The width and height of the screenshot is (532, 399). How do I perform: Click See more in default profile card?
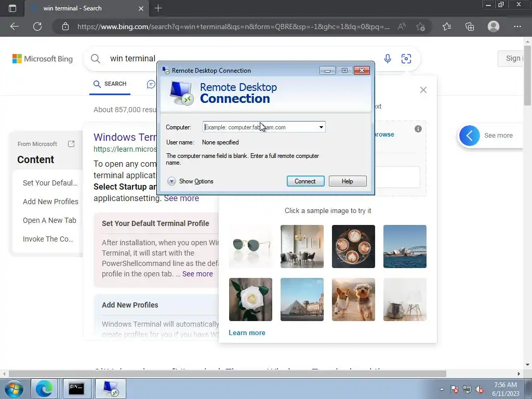(197, 274)
